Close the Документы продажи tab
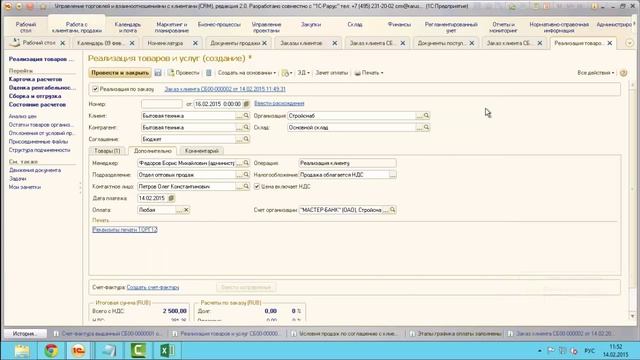640x360 pixels. point(264,43)
